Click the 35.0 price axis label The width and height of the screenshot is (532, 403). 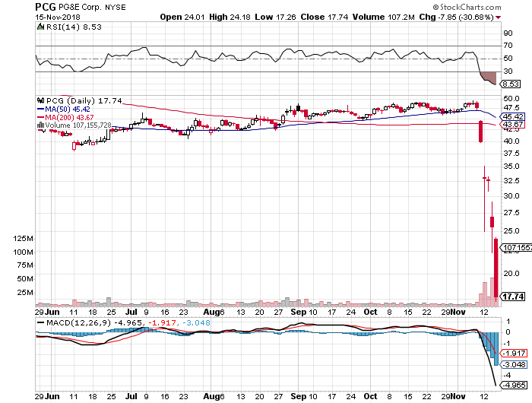(511, 167)
